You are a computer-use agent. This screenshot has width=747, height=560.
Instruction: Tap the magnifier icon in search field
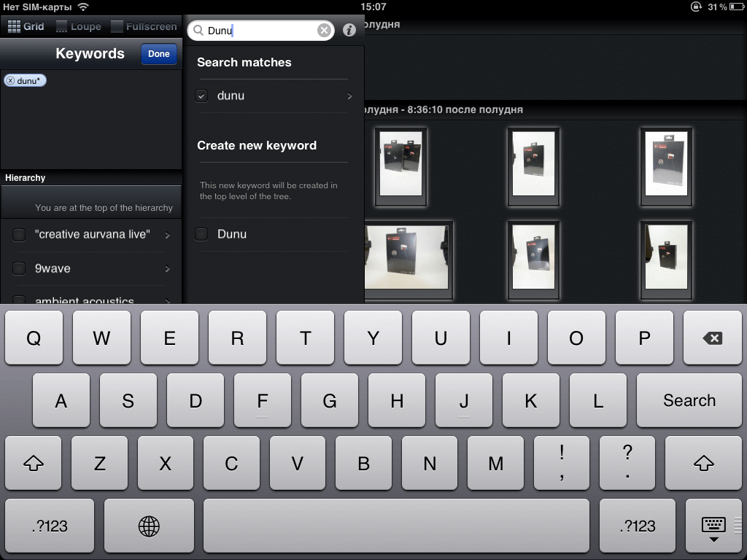[198, 31]
